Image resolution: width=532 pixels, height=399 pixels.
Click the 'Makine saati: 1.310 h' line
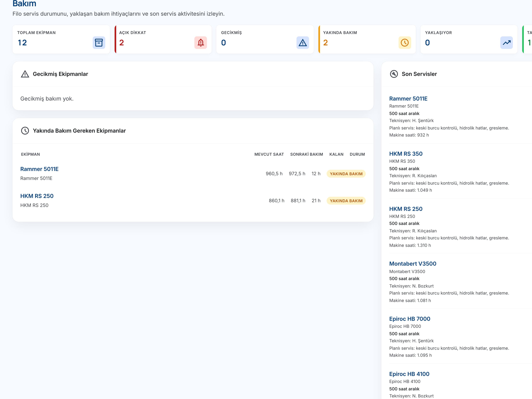point(410,245)
